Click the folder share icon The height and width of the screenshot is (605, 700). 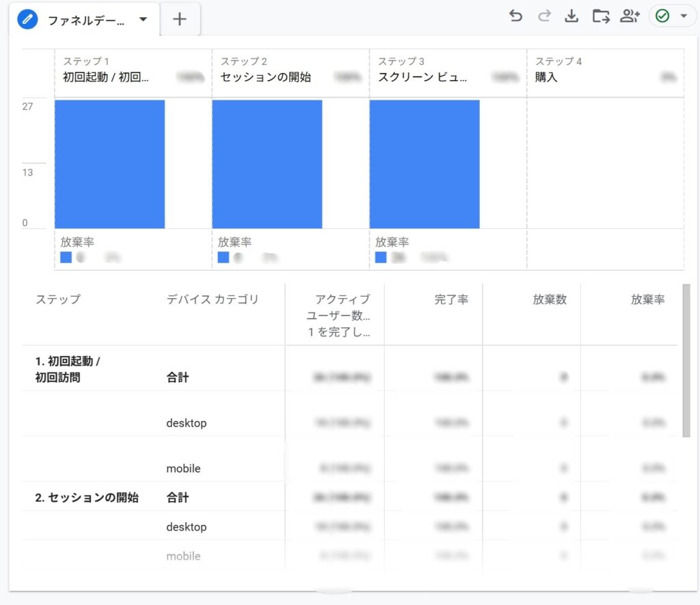[x=601, y=16]
